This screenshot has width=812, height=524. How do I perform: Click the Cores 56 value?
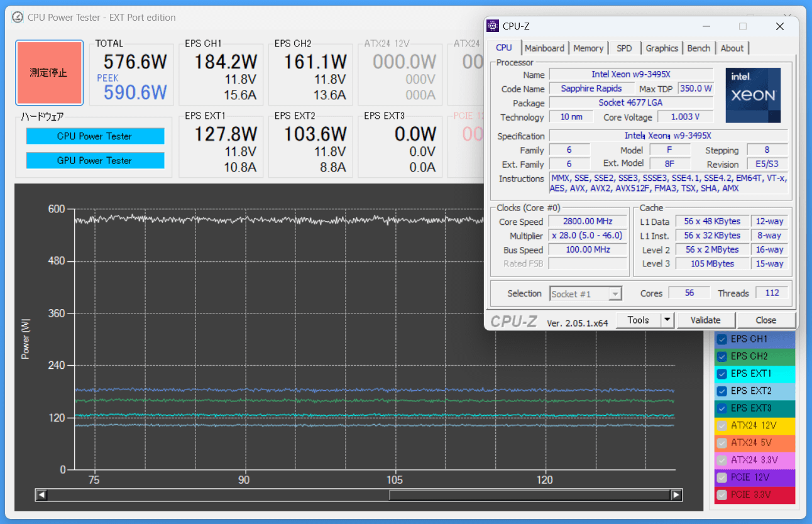(x=689, y=293)
